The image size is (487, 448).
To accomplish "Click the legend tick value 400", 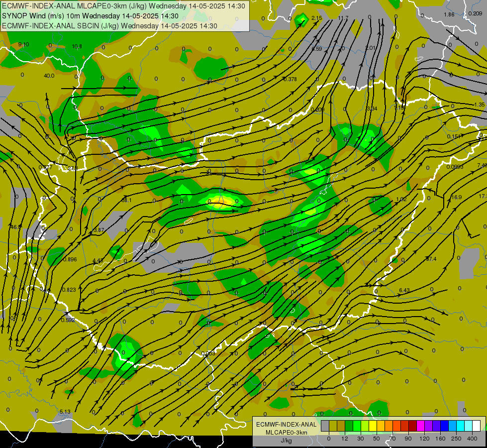I will (472, 439).
